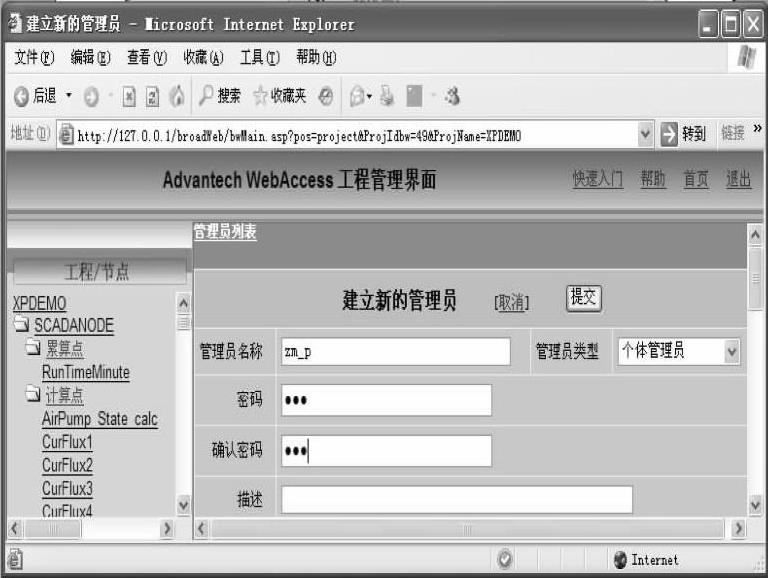Open the CurFlux2 link
768x578 pixels.
67,465
